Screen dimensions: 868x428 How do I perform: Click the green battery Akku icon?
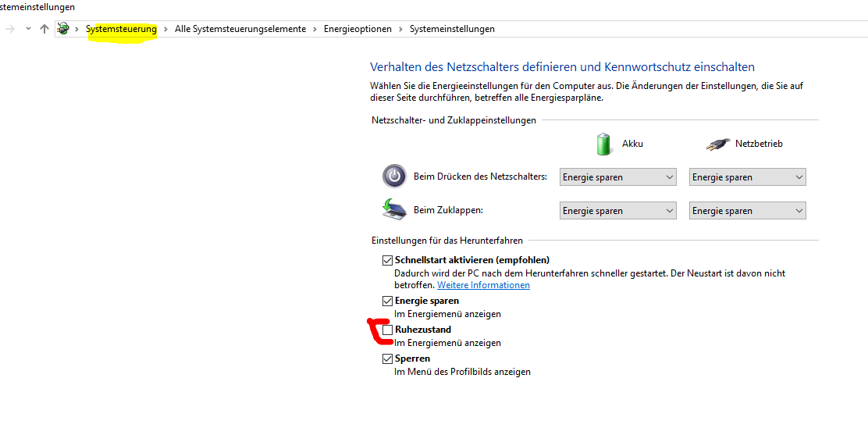point(604,144)
